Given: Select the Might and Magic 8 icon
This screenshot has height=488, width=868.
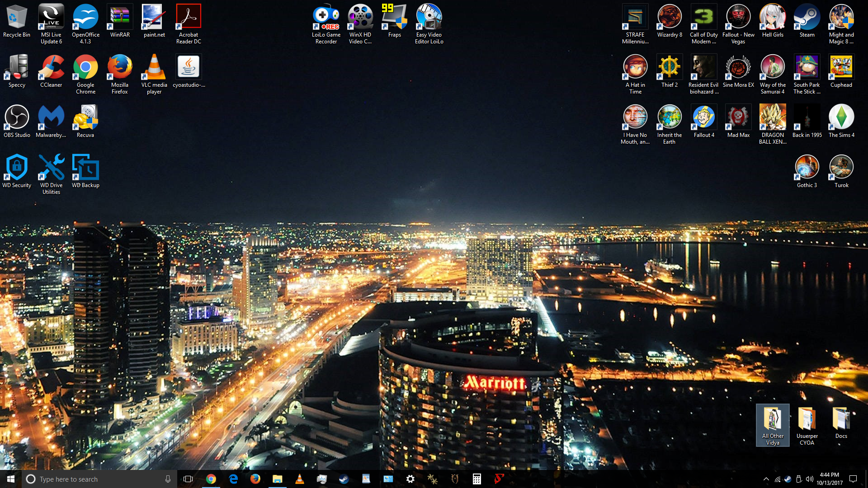Looking at the screenshot, I should (x=841, y=24).
